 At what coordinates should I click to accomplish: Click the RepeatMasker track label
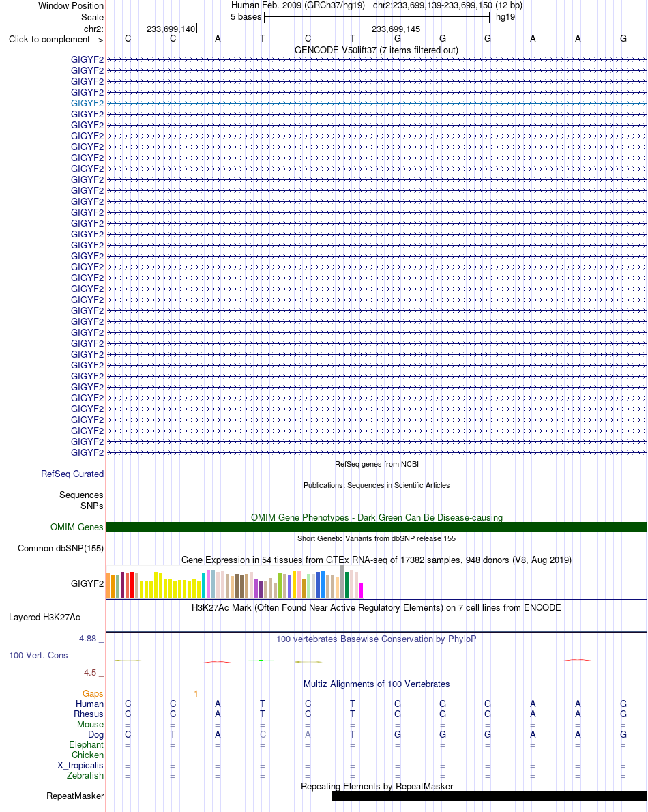tap(75, 796)
